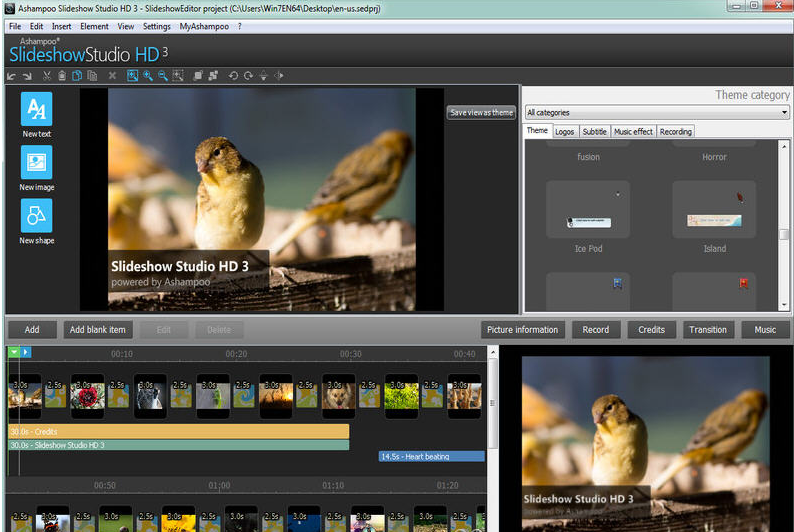Flip element horizontally icon
The width and height of the screenshot is (794, 532).
pyautogui.click(x=279, y=76)
